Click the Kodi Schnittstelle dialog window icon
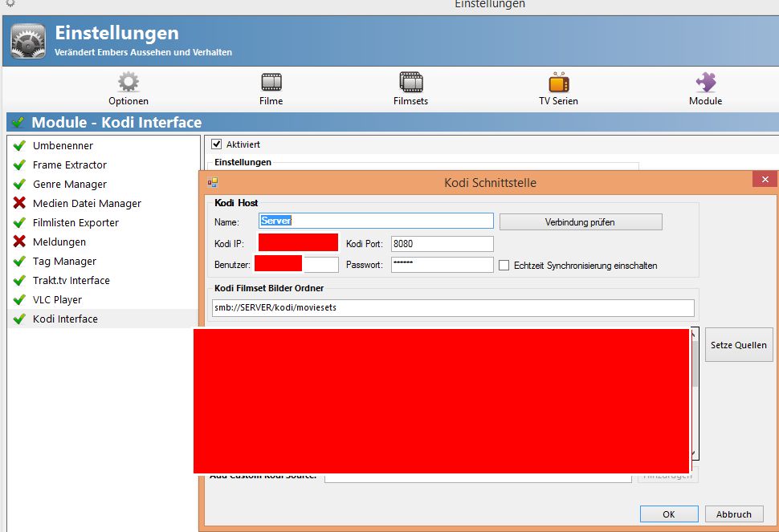This screenshot has width=779, height=532. pos(213,182)
